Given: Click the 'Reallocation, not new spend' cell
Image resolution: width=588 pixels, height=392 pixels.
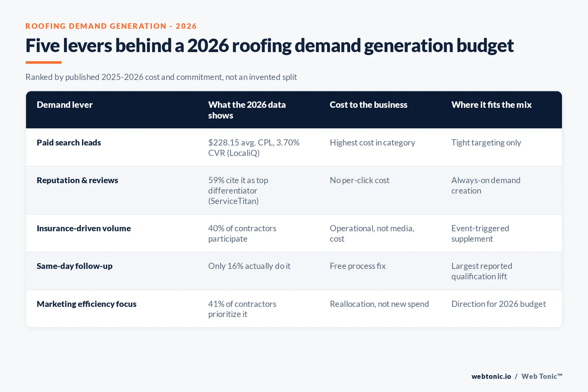Looking at the screenshot, I should [x=379, y=304].
